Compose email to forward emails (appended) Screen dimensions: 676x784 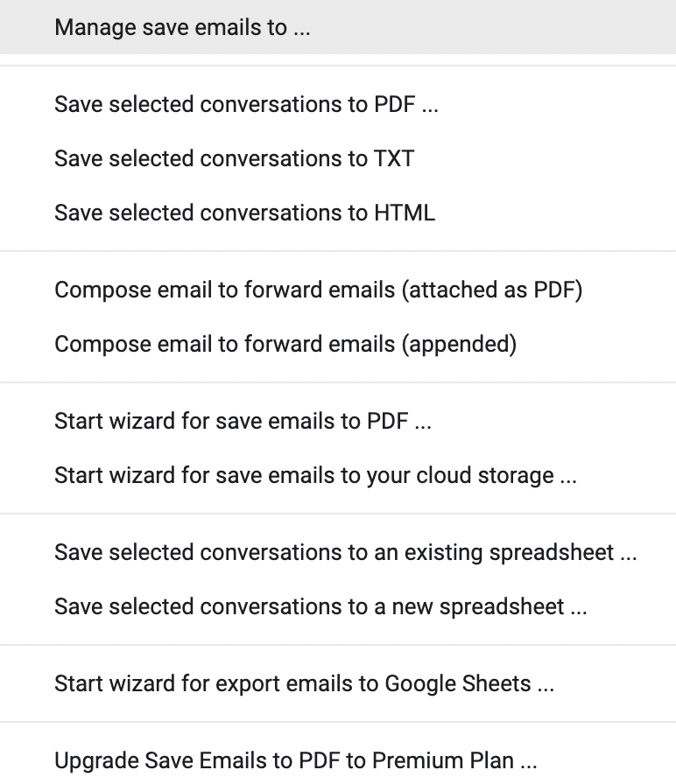(x=285, y=344)
